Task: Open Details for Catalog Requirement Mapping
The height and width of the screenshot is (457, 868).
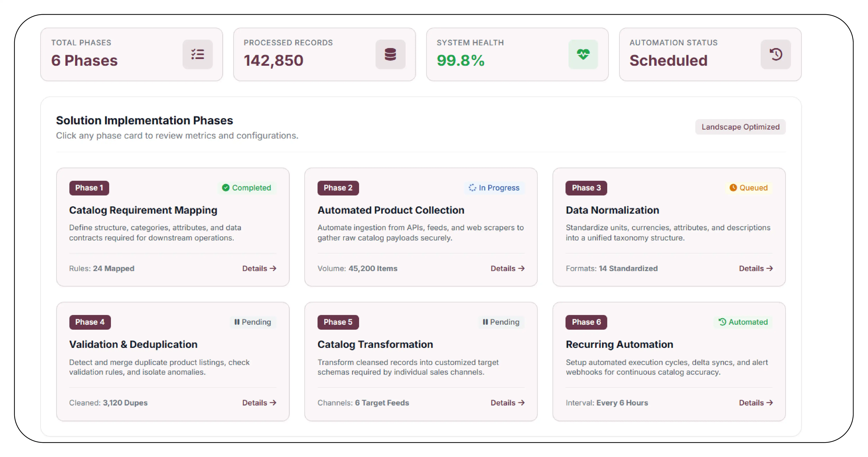Action: (x=259, y=268)
